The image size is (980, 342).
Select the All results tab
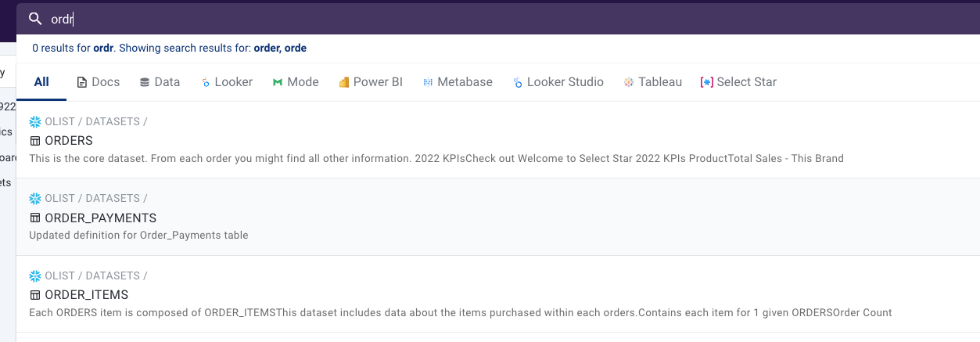pyautogui.click(x=41, y=82)
